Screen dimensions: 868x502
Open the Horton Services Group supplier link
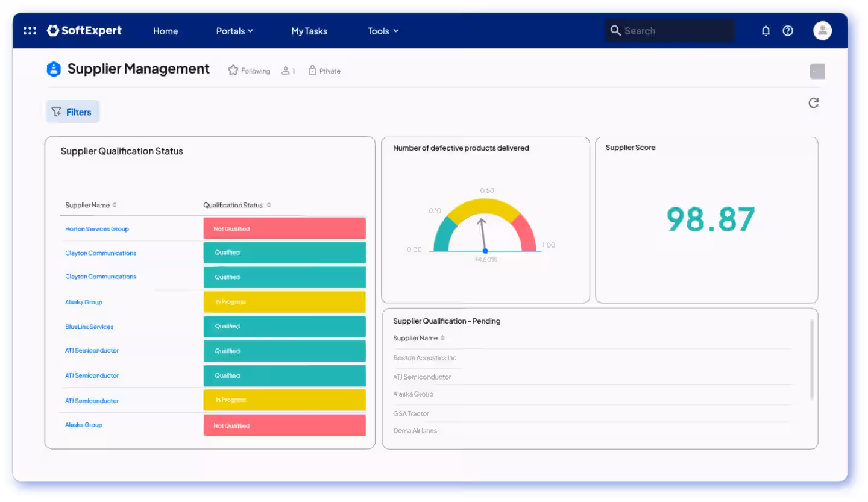[96, 228]
